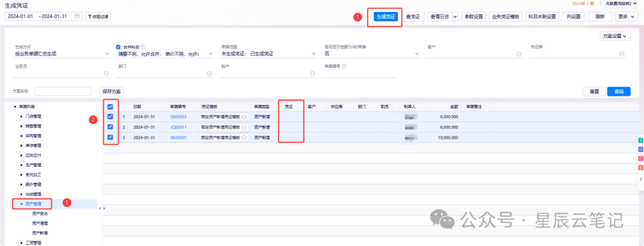Open 科目关联设置

click(x=541, y=17)
